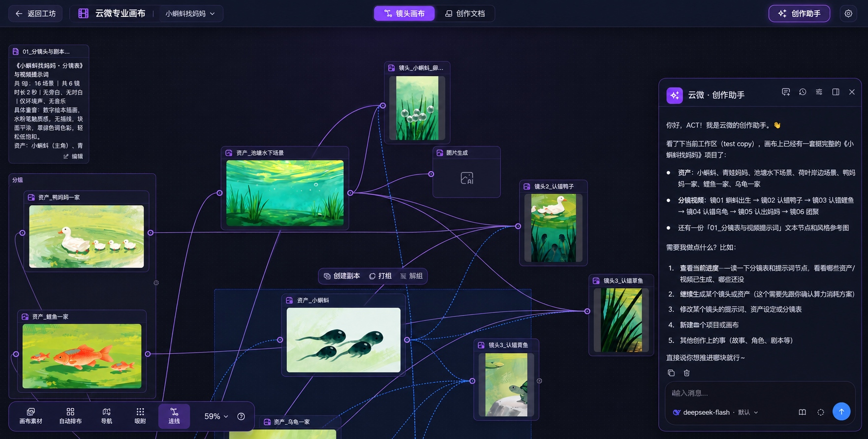Send message with blue arrow button
Screen dimensions: 868x439
coord(841,411)
